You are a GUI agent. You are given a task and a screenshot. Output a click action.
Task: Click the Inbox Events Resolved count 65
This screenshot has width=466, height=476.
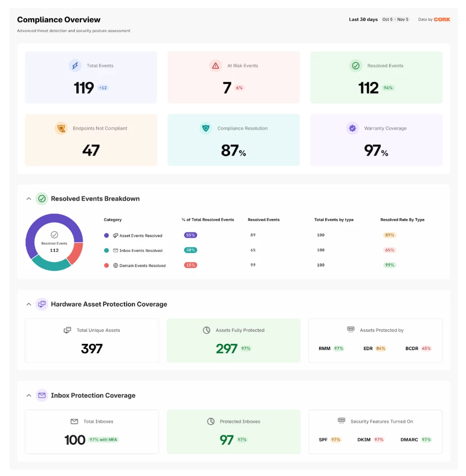click(x=253, y=250)
